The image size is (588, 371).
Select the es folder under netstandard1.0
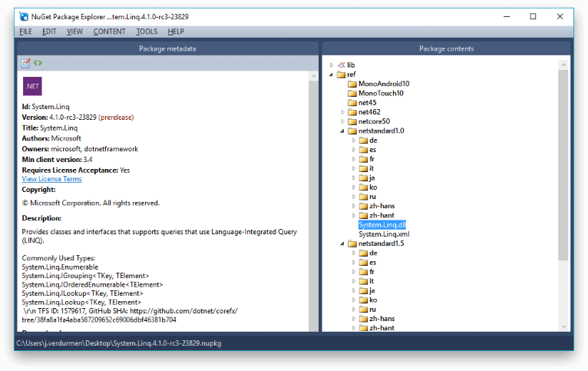tap(373, 150)
